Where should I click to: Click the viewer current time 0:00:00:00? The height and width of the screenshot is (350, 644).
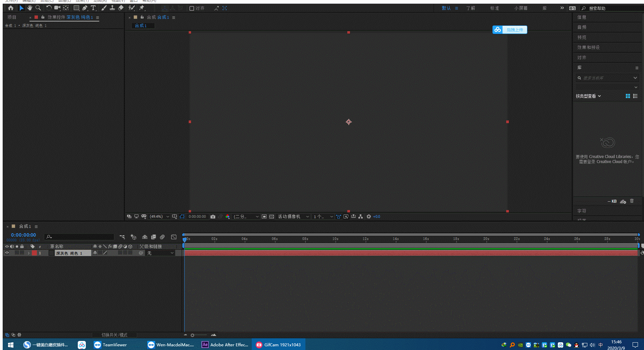tap(197, 217)
